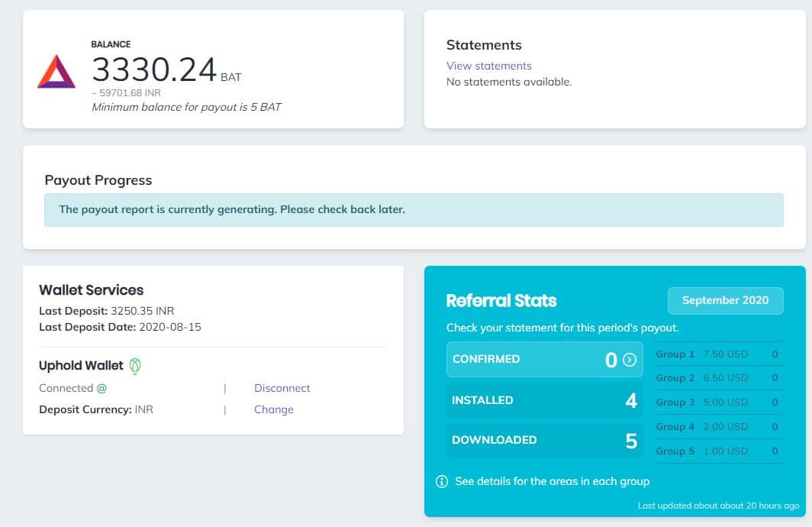Viewport: 812px width, 527px height.
Task: Click the Group 5 1.00 USD row
Action: pyautogui.click(x=717, y=451)
